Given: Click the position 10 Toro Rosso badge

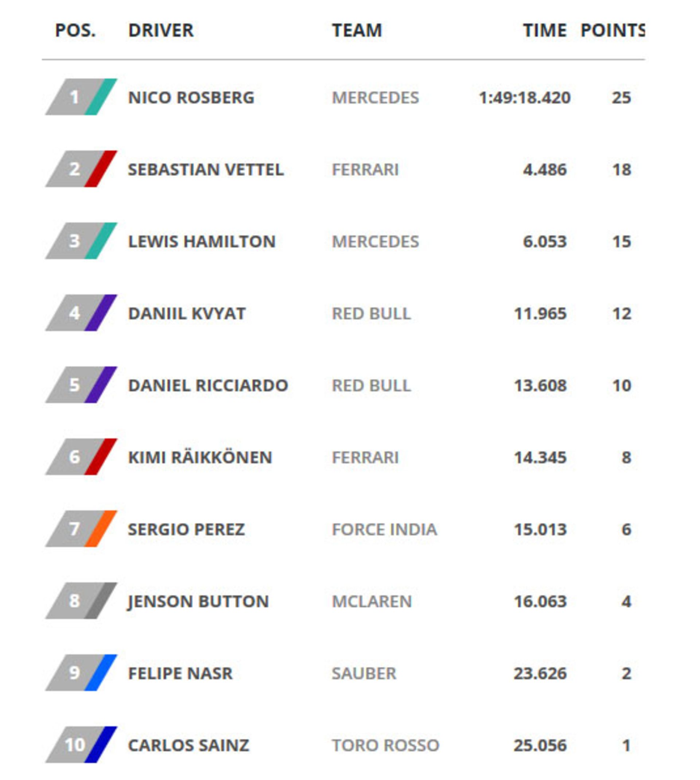Looking at the screenshot, I should pyautogui.click(x=81, y=745).
